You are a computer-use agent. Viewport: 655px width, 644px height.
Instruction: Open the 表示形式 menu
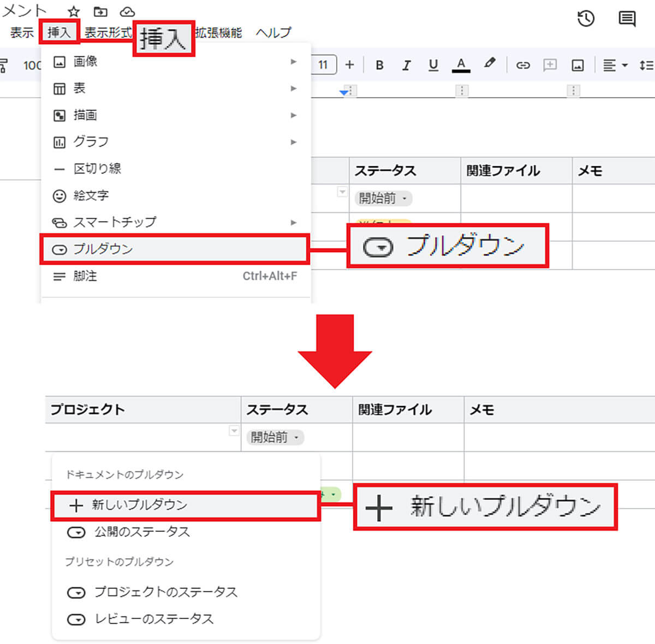click(x=108, y=33)
